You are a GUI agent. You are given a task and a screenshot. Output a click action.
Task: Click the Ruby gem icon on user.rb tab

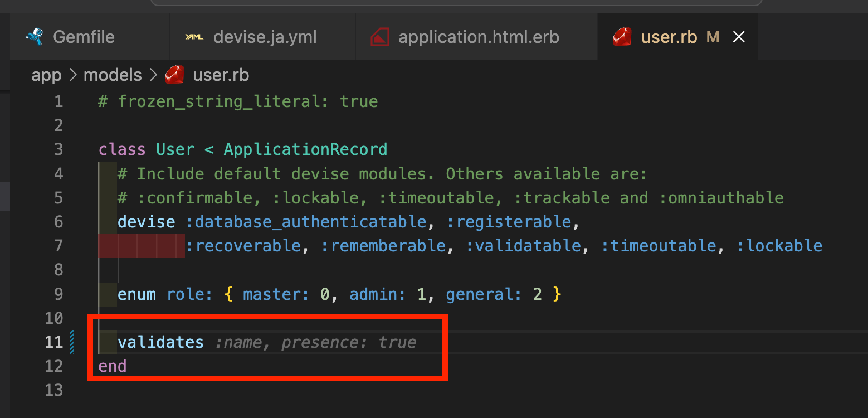[x=622, y=37]
